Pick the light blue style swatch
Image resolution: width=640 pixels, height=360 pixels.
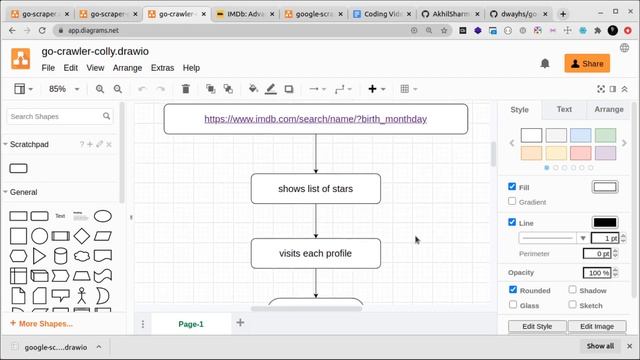tap(580, 135)
